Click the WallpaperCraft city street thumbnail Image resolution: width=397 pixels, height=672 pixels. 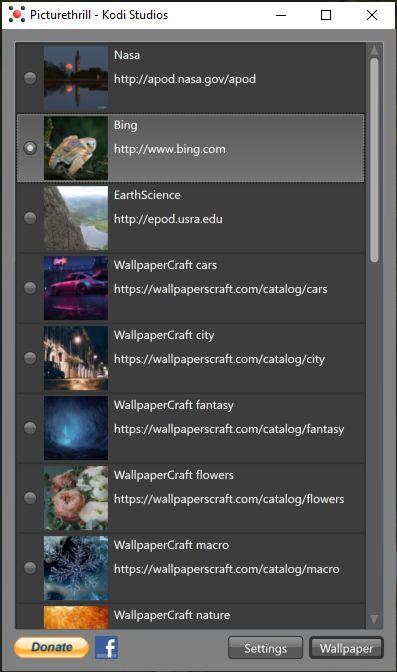[76, 358]
